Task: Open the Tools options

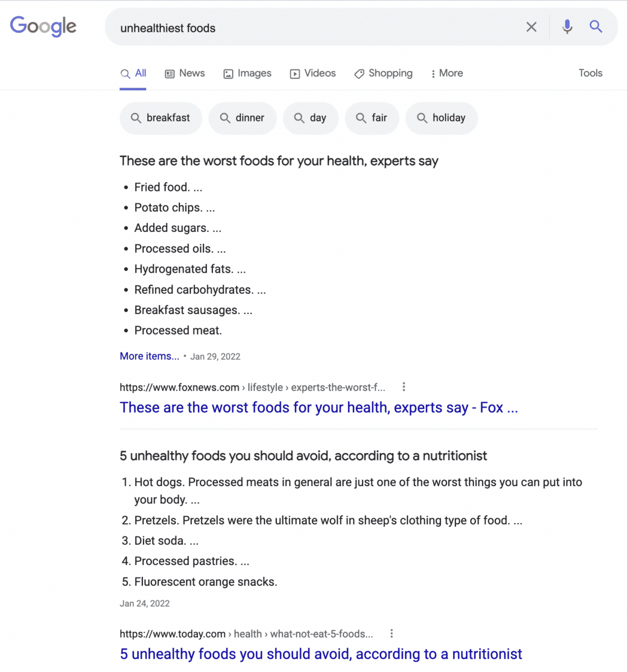Action: pyautogui.click(x=590, y=73)
